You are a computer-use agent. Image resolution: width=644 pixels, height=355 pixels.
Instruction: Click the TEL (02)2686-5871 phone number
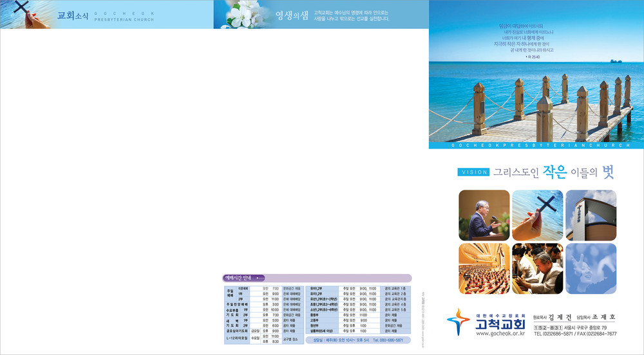555,334
